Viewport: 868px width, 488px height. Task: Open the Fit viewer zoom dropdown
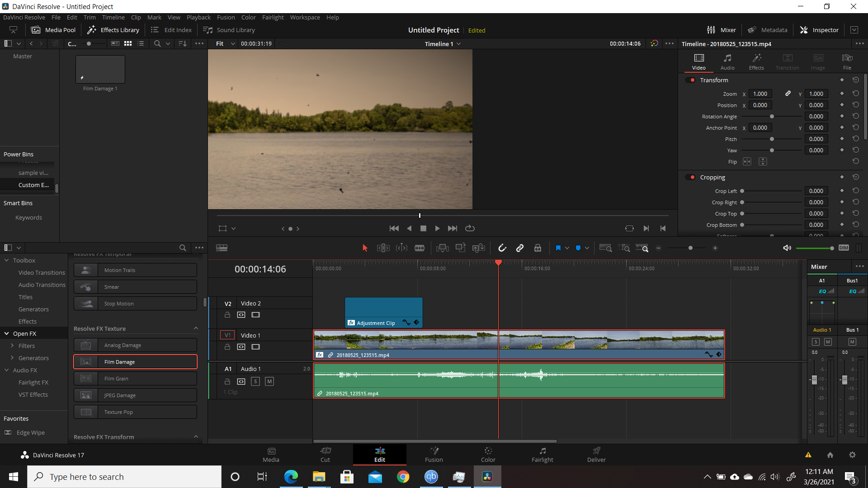point(226,44)
